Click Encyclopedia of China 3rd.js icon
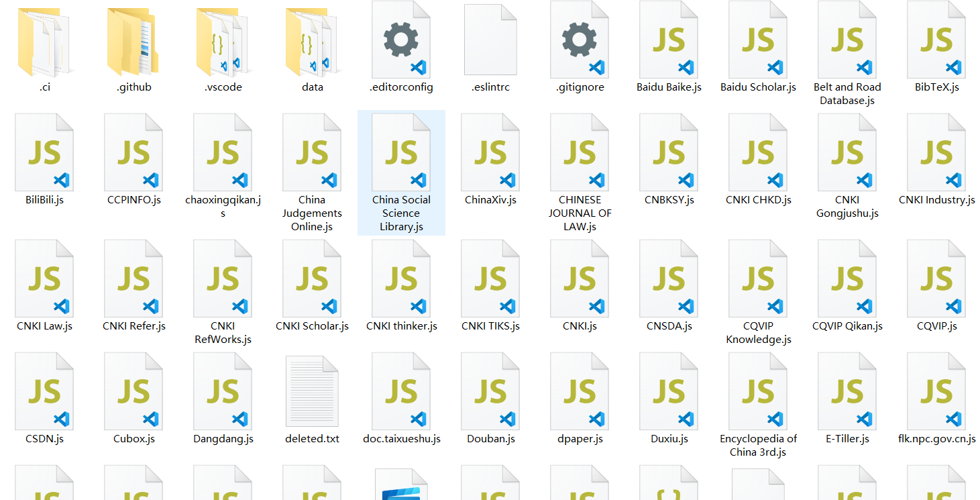 pos(758,391)
